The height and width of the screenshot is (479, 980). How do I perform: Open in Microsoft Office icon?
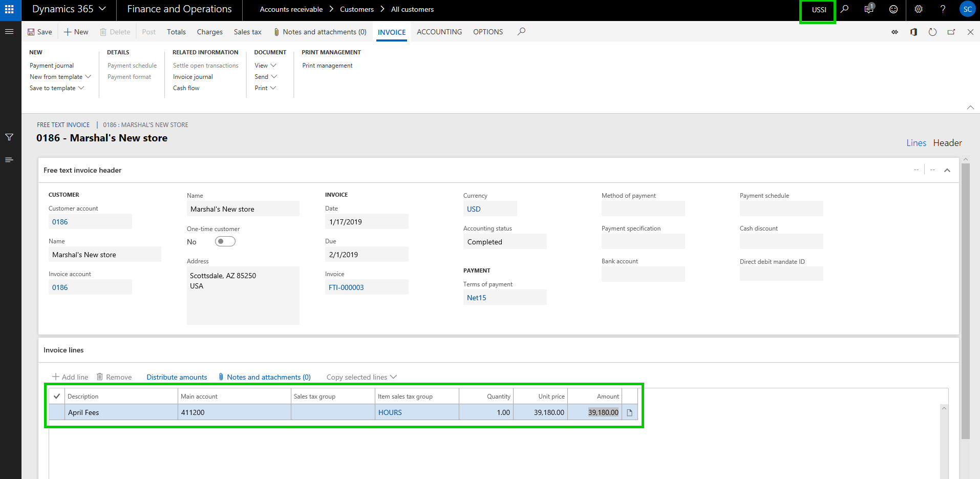click(x=913, y=32)
